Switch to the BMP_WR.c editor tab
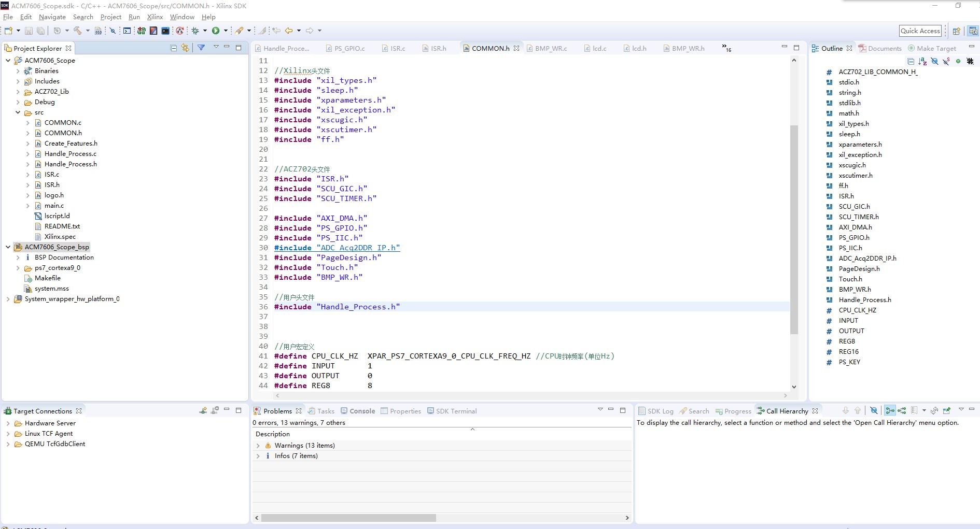 (x=547, y=48)
